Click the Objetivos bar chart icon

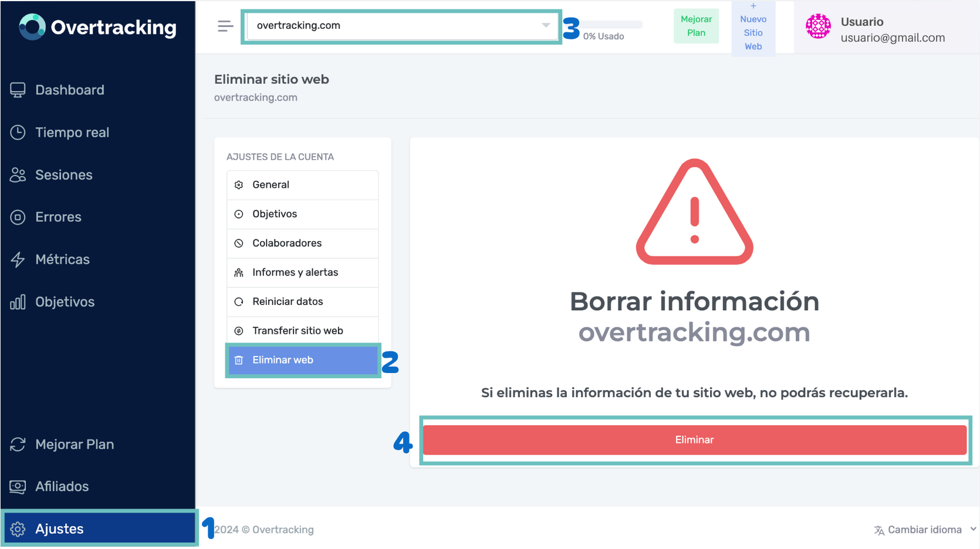(18, 302)
